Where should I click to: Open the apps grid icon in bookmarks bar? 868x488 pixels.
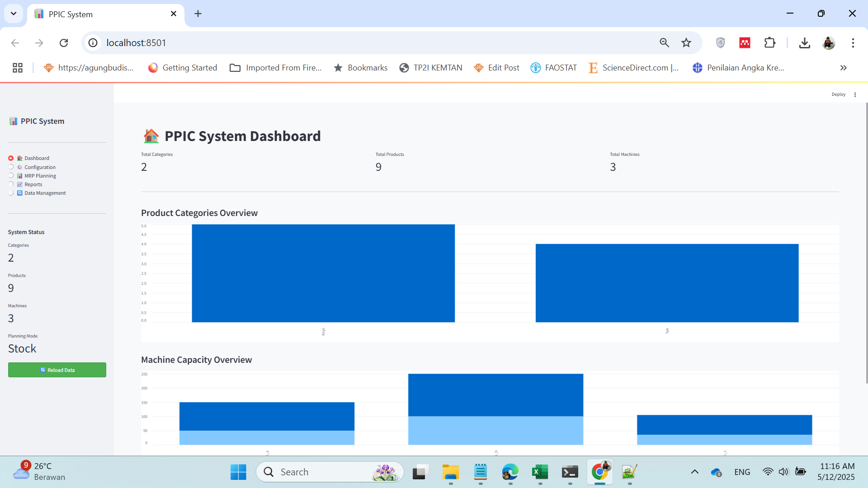coord(18,68)
